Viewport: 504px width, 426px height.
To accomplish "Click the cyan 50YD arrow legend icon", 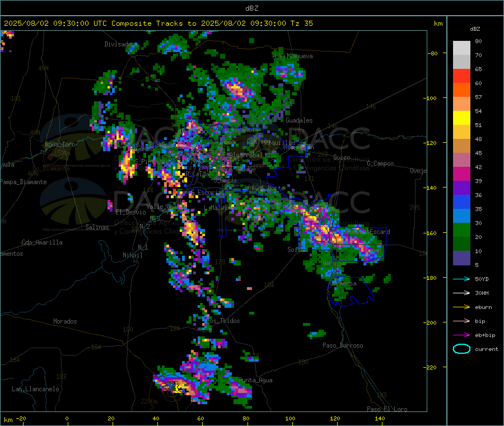I will [x=461, y=279].
